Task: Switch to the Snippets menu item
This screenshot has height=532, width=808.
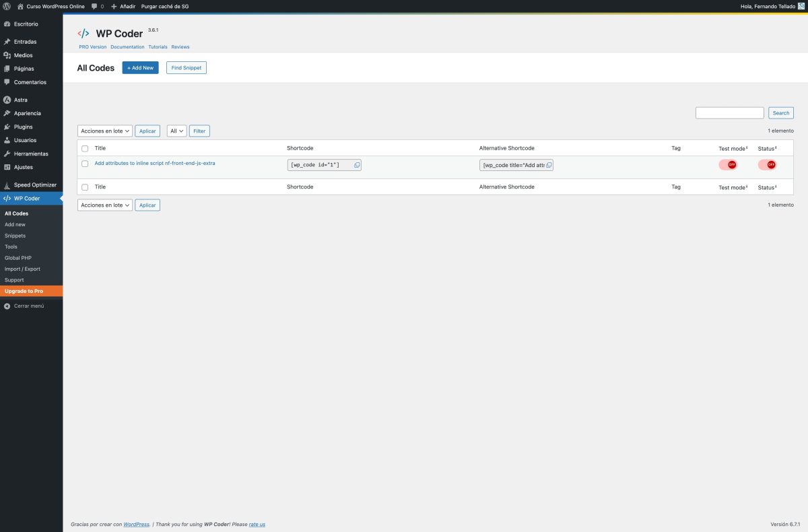Action: point(14,235)
